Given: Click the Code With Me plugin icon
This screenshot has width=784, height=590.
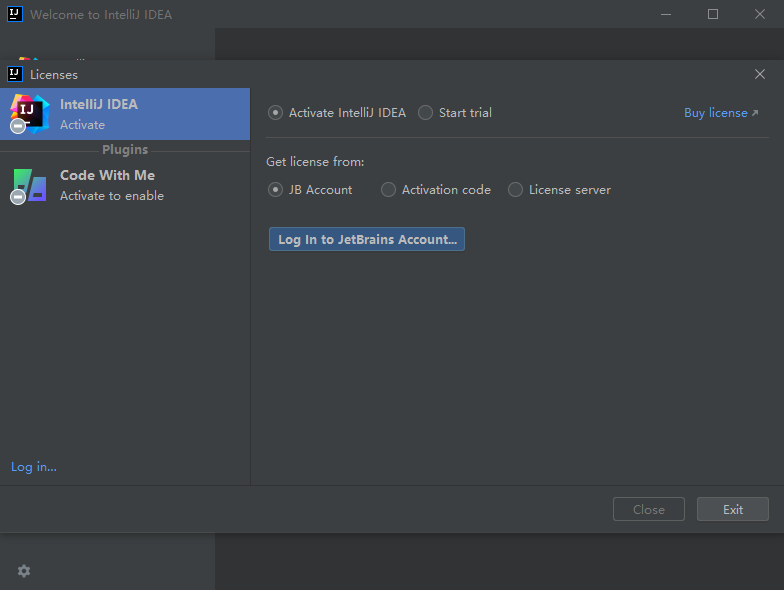Looking at the screenshot, I should point(29,185).
